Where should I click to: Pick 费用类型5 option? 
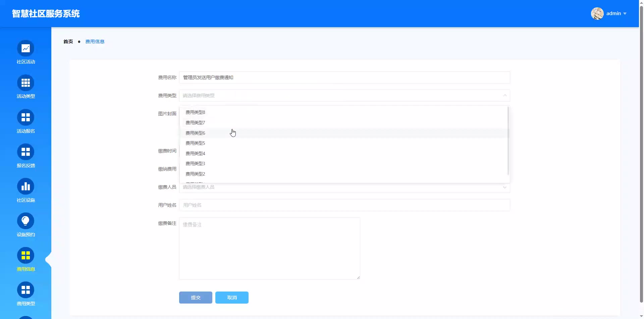pyautogui.click(x=344, y=143)
